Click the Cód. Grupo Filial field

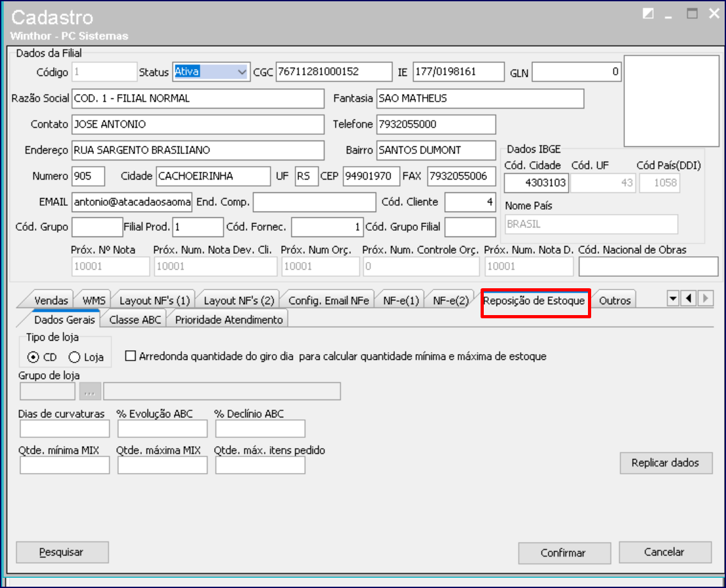470,228
